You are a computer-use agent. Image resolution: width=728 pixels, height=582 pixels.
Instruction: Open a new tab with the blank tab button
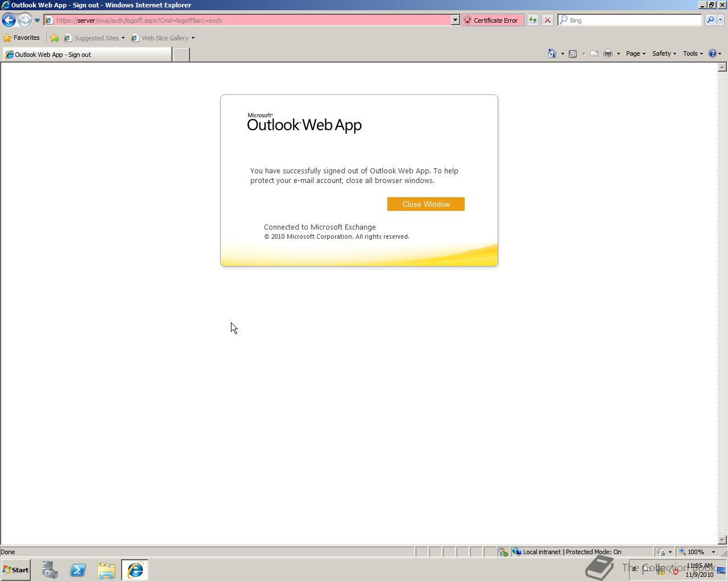[x=181, y=55]
